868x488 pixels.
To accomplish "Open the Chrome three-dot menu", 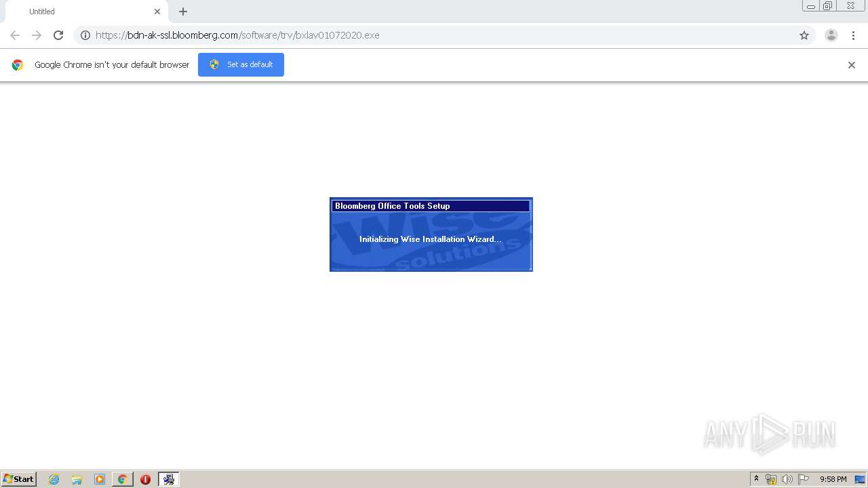I will point(853,35).
